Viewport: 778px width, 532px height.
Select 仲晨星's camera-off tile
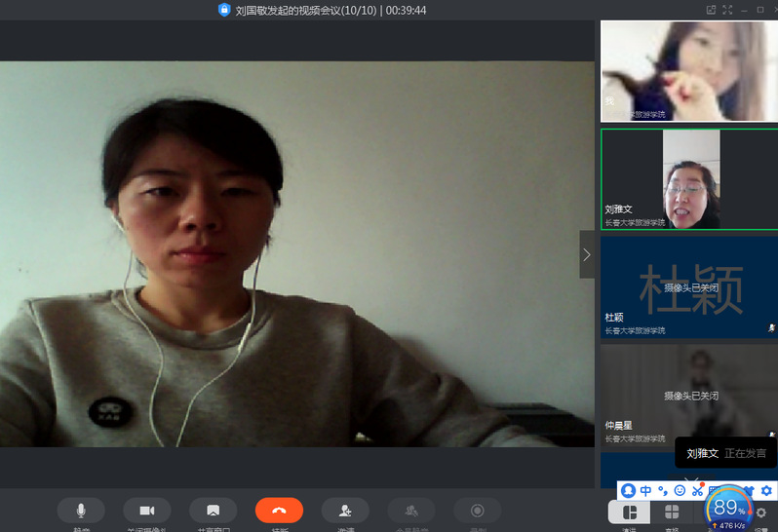(689, 396)
